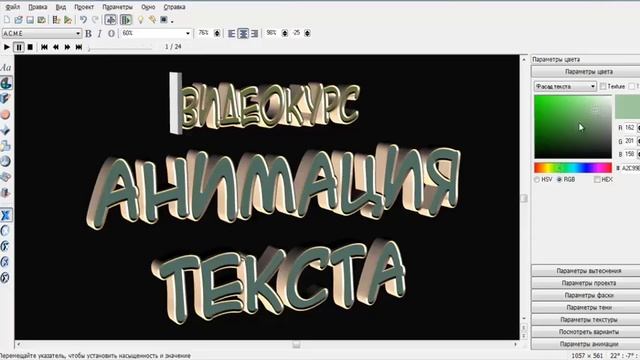640x360 pixels.
Task: Click the Export image icon
Action: point(41,20)
